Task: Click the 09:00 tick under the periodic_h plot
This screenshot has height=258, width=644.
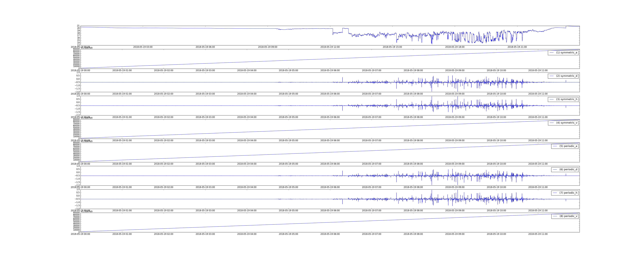Action: [455, 211]
